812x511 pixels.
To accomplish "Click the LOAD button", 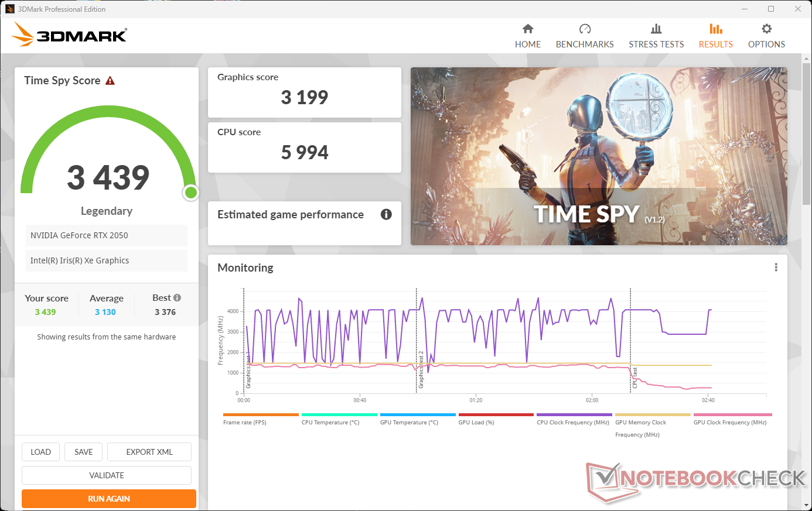I will coord(41,452).
